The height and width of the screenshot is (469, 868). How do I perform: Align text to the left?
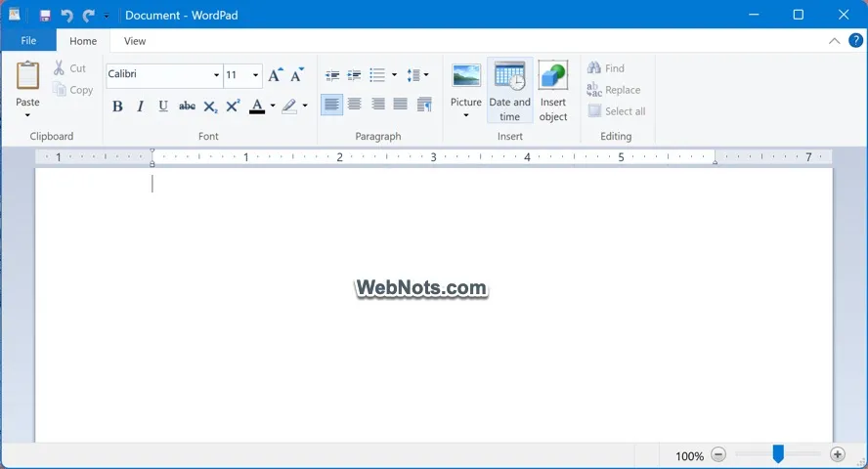tap(331, 104)
